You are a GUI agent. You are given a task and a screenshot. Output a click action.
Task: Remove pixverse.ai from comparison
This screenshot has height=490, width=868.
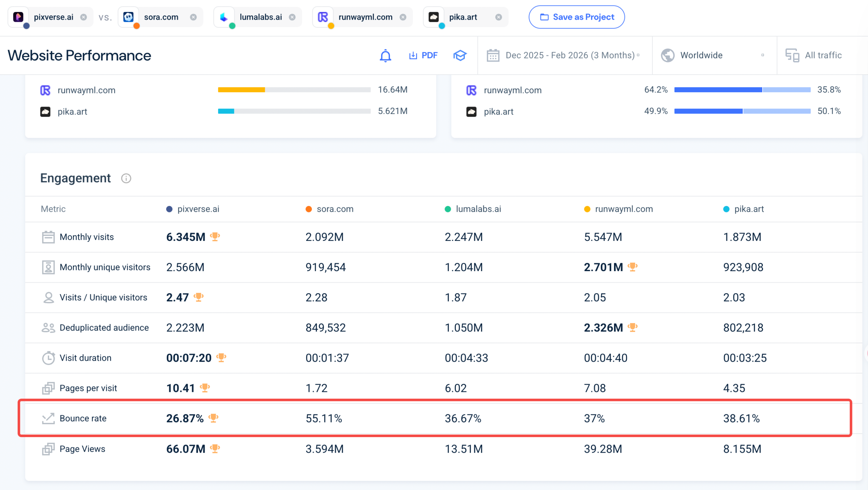point(83,17)
